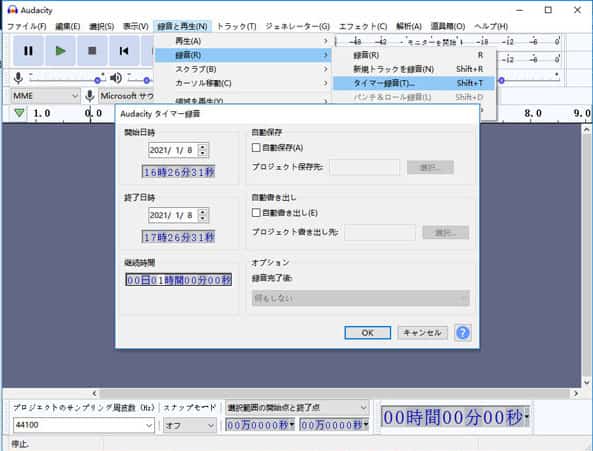Screen dimensions: 593x451
Task: Enable the 自動書き出し(E) checkbox
Action: coord(256,212)
